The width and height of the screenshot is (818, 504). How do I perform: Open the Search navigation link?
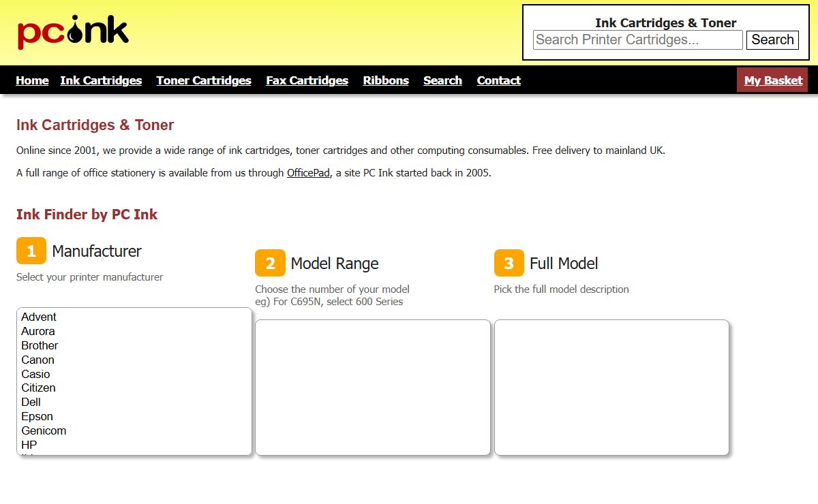(442, 80)
